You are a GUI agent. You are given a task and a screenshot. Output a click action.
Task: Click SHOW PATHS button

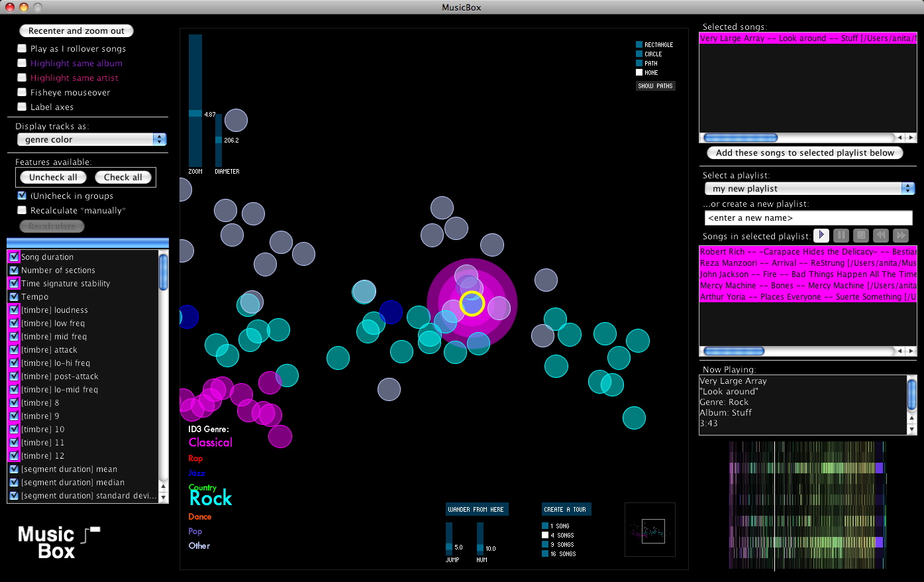point(656,86)
